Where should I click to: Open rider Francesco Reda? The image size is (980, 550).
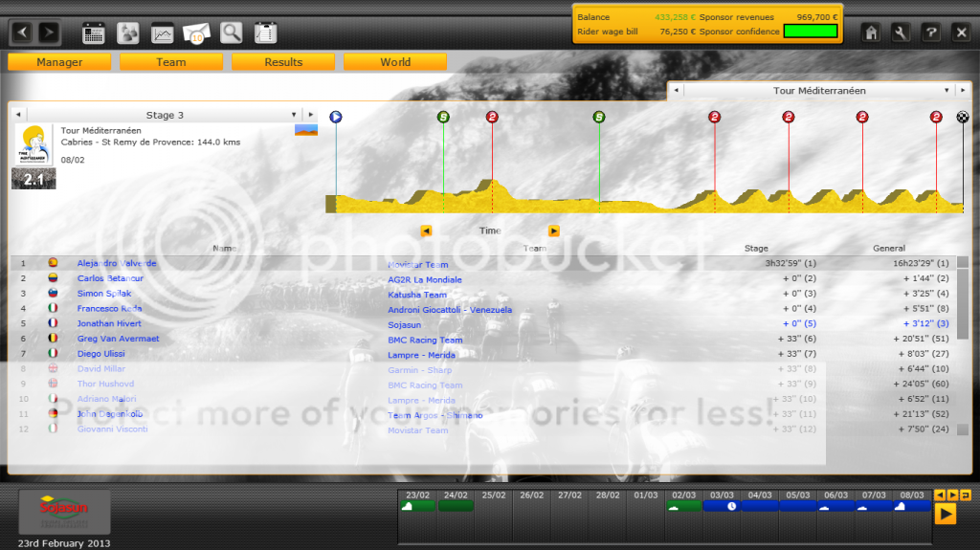coord(109,308)
